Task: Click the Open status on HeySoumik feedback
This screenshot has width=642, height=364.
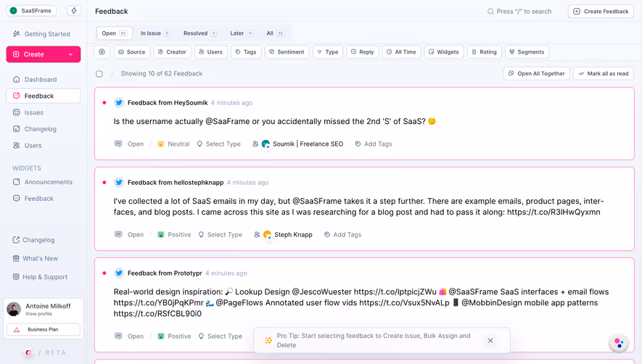Action: (129, 144)
